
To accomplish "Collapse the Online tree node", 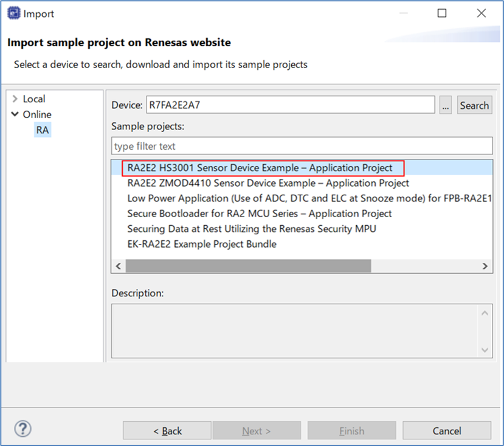I will [x=15, y=114].
